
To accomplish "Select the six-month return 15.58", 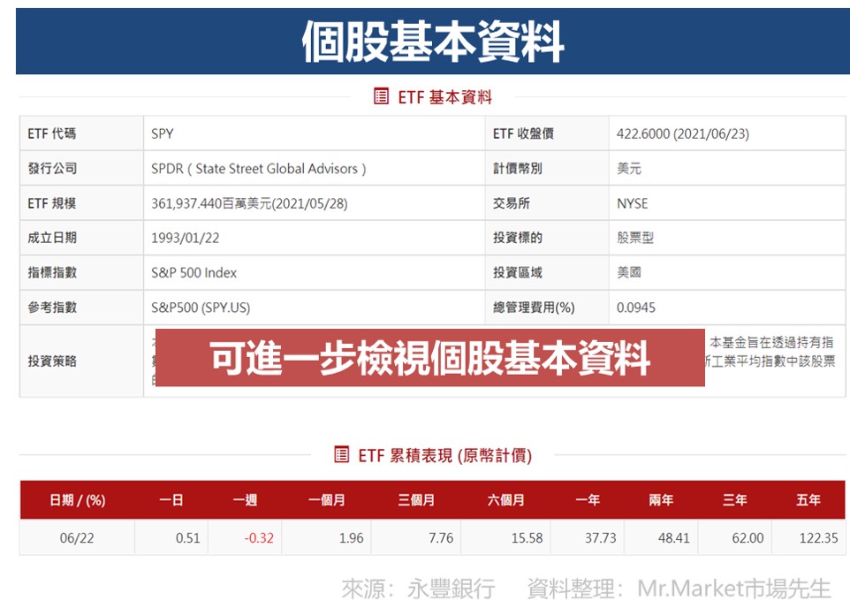I will [527, 538].
